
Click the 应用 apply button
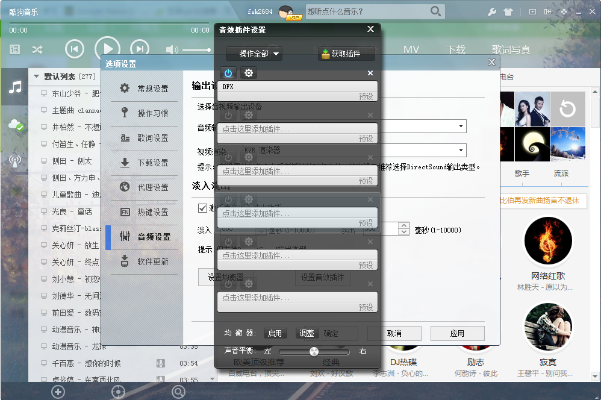[458, 333]
